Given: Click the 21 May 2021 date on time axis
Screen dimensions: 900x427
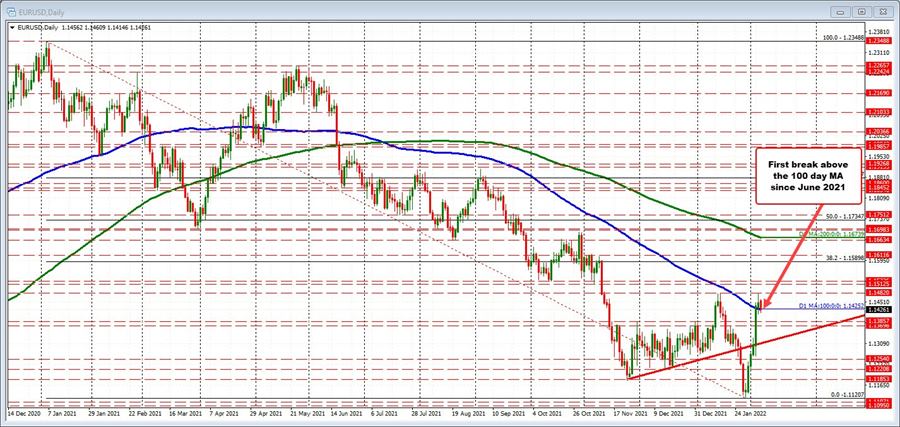Looking at the screenshot, I should click(x=307, y=413).
